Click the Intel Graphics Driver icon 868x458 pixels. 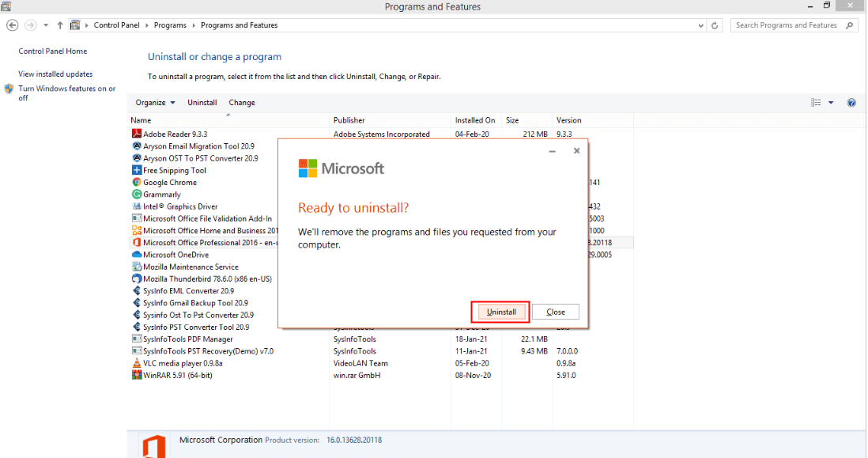point(137,206)
